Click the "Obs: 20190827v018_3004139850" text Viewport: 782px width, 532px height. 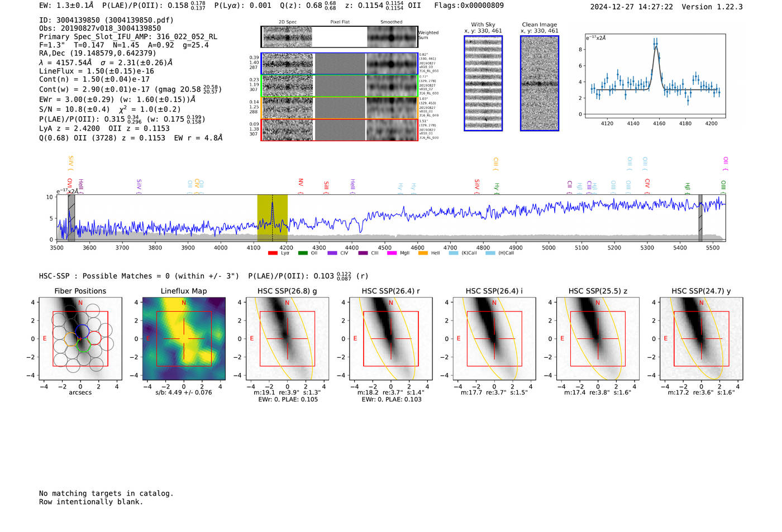tap(100, 28)
